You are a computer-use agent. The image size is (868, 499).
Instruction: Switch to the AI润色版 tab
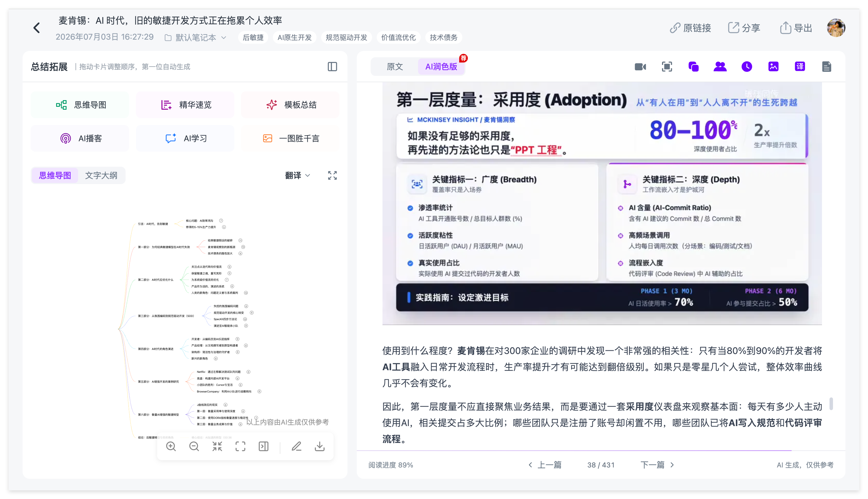tap(441, 67)
